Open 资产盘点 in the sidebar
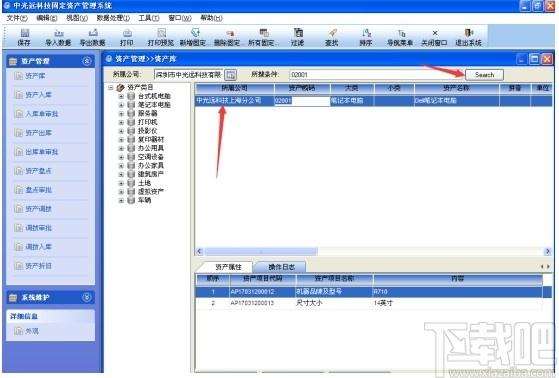Viewport: 559px width, 378px height. (33, 171)
